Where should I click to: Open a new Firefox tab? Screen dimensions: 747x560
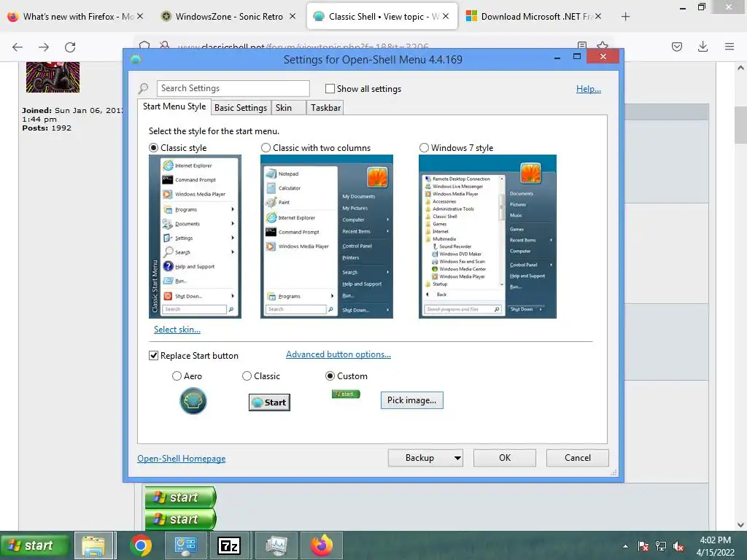point(625,17)
